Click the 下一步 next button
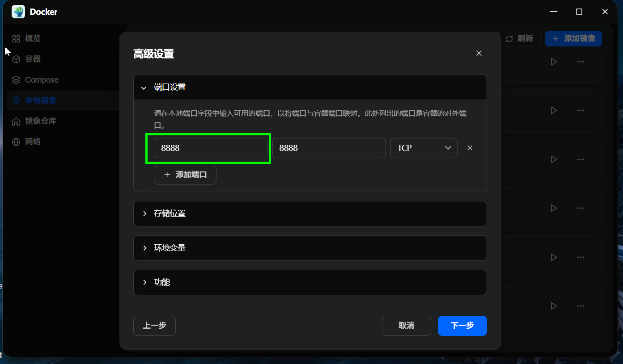Image resolution: width=623 pixels, height=364 pixels. [462, 326]
